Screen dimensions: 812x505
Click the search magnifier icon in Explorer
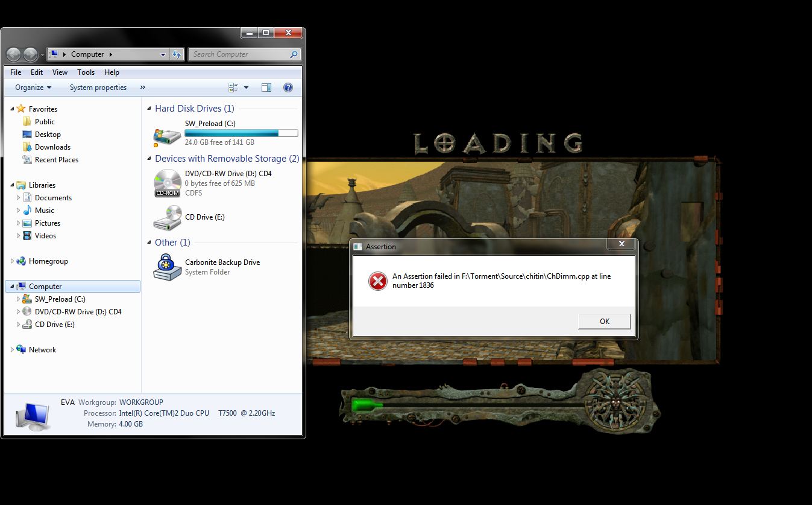pyautogui.click(x=294, y=54)
